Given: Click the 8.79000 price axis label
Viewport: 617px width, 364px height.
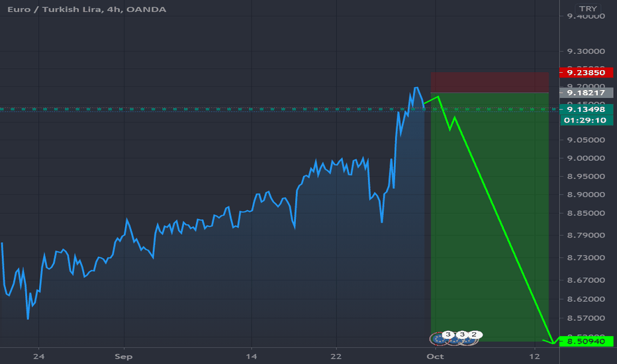Looking at the screenshot, I should pos(586,236).
